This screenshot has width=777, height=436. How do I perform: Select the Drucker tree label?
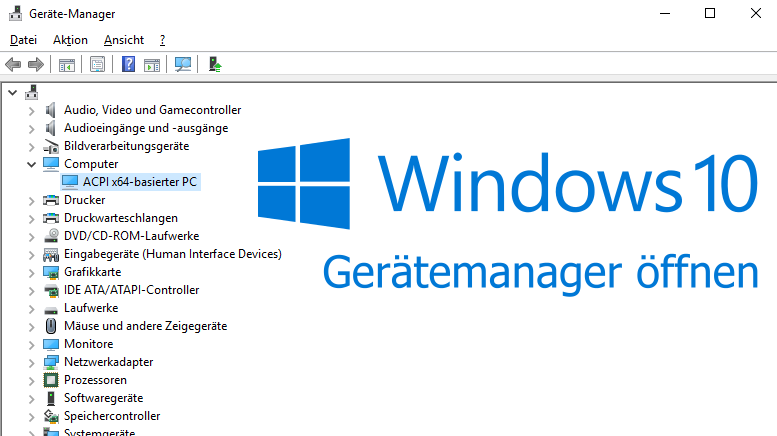[85, 200]
